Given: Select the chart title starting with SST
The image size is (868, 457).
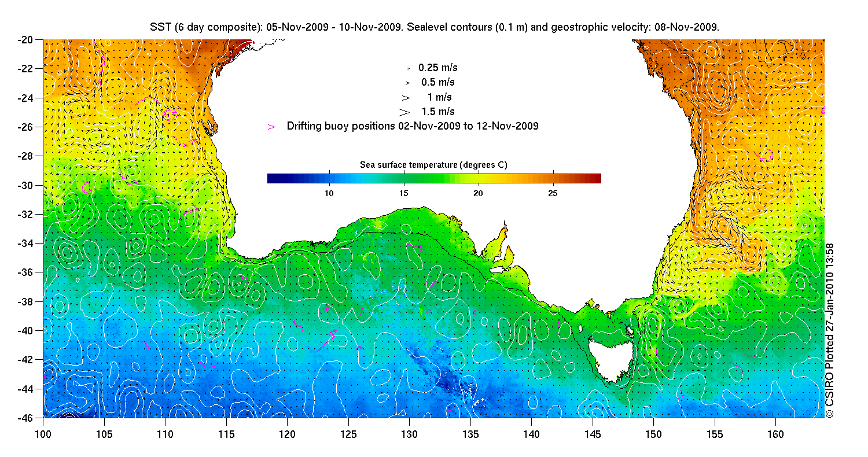Looking at the screenshot, I should 434,27.
